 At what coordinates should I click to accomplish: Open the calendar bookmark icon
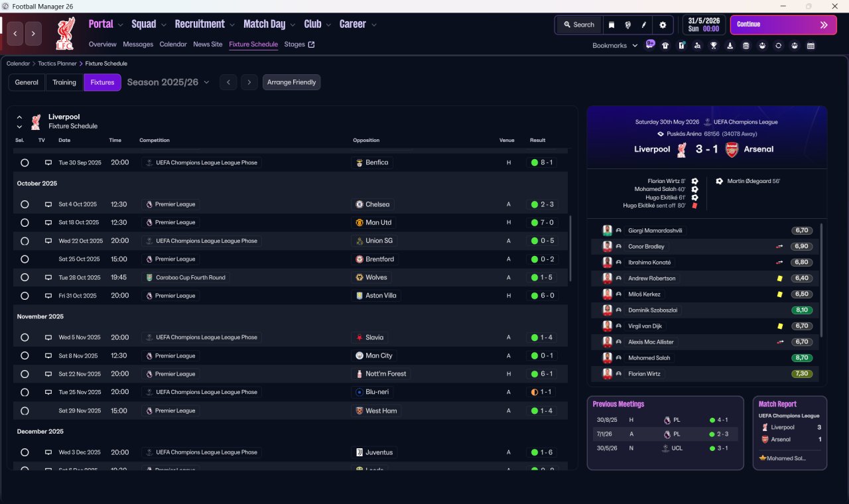[811, 46]
